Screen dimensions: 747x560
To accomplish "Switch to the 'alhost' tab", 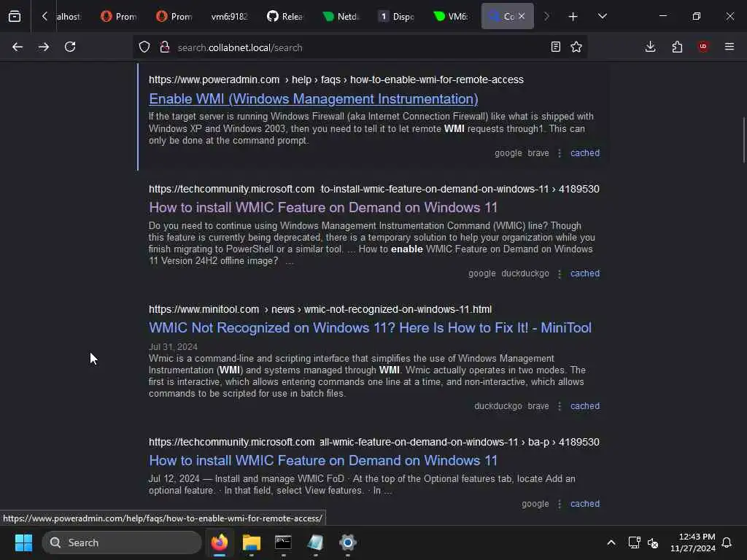I will [69, 17].
